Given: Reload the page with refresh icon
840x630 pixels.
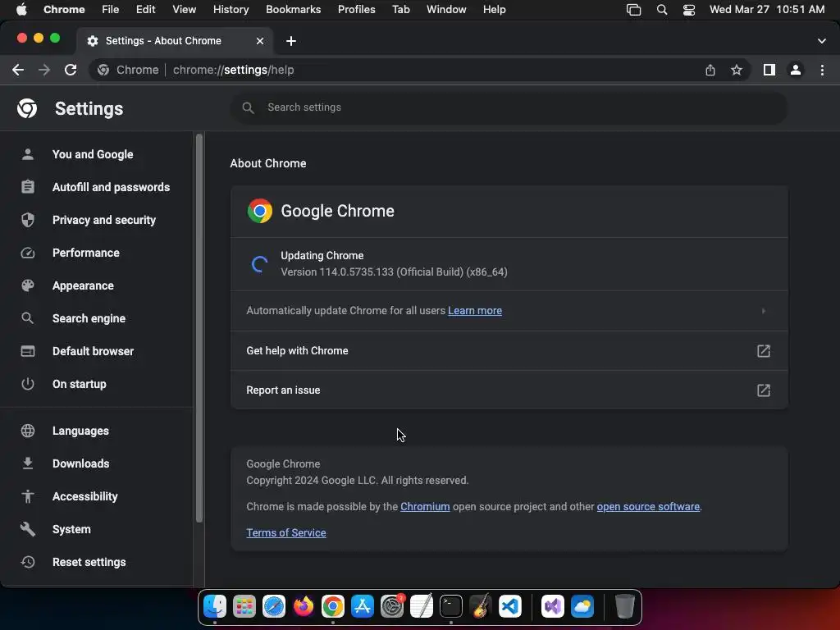Looking at the screenshot, I should (x=71, y=70).
